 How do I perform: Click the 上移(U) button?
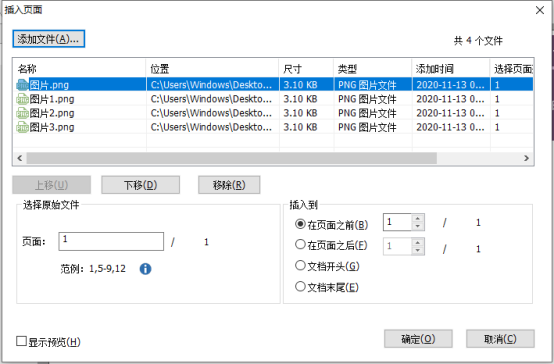click(52, 185)
